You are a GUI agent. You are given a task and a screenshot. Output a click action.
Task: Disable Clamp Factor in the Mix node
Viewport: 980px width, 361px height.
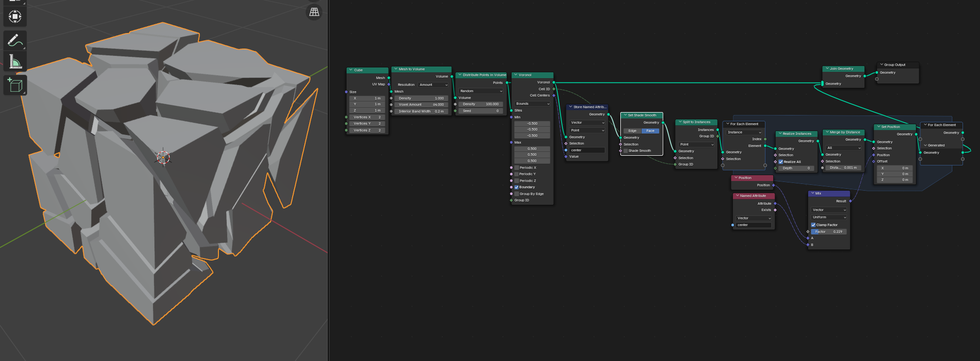(814, 225)
